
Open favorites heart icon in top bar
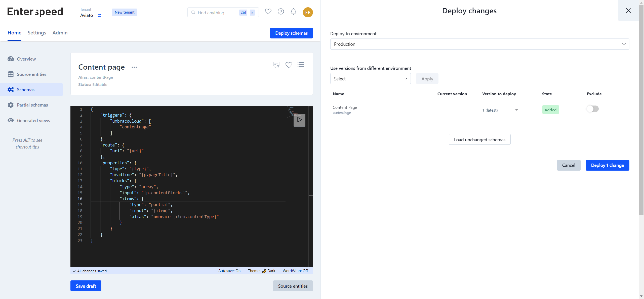268,12
